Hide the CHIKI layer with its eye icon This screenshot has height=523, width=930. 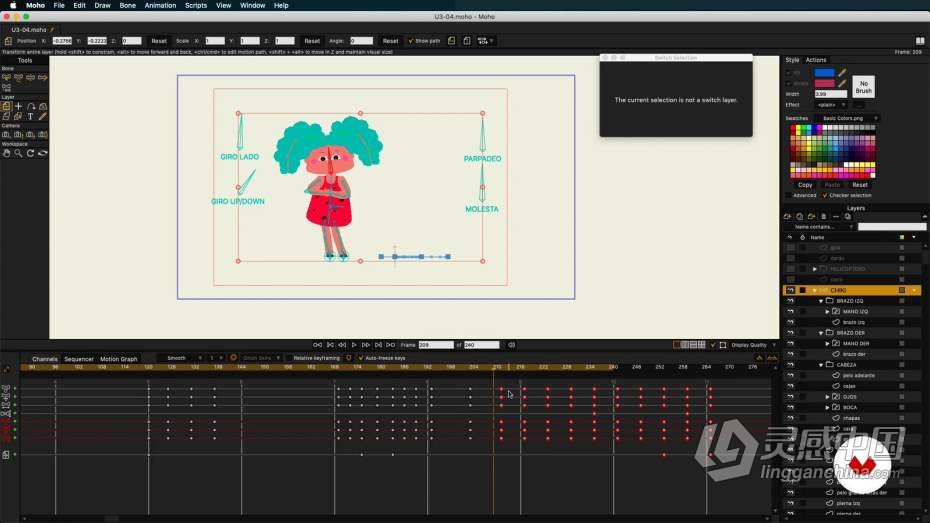(x=790, y=291)
